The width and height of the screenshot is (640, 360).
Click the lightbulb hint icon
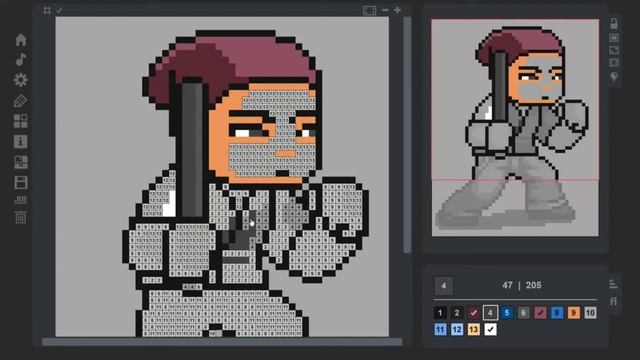[614, 76]
